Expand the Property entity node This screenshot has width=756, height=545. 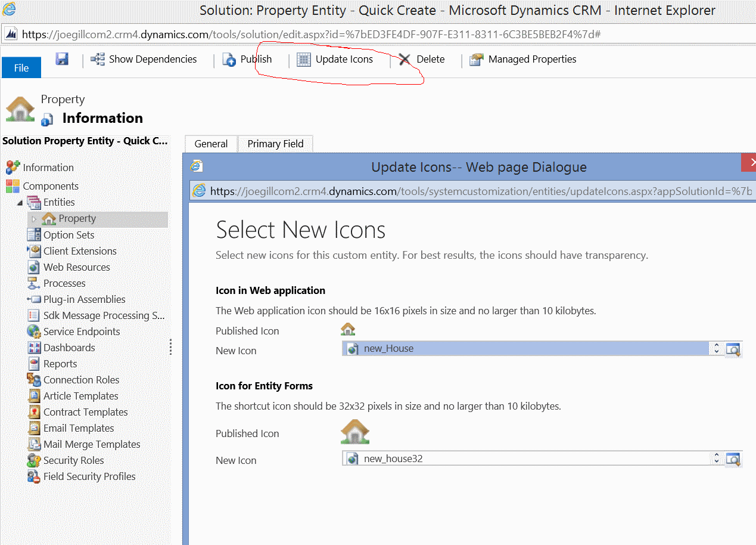coord(35,218)
